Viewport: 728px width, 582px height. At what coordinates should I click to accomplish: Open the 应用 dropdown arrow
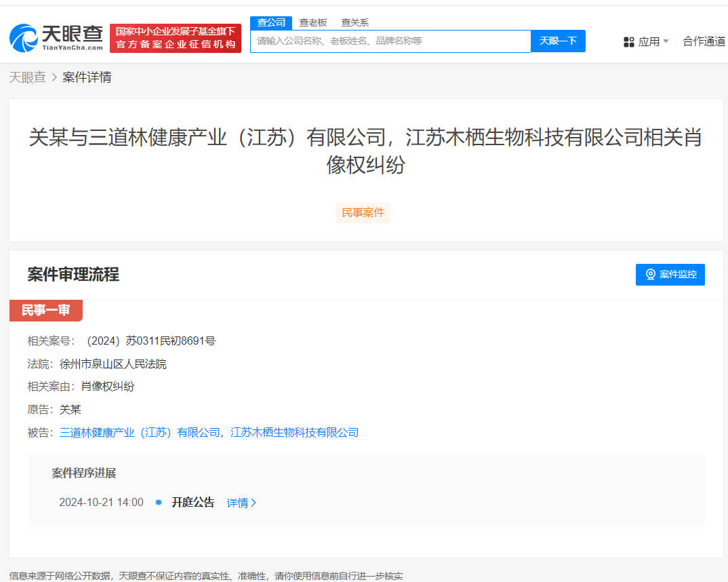tap(665, 41)
